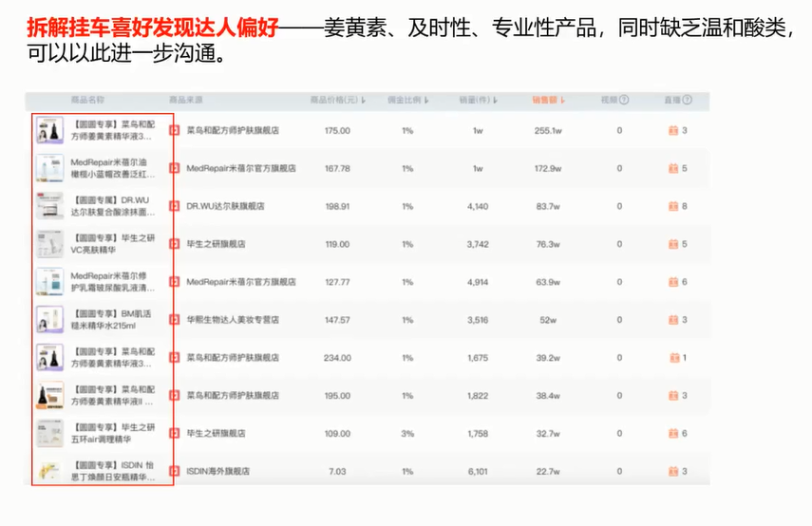Open product name 毕生之研五环air调理精华

112,433
